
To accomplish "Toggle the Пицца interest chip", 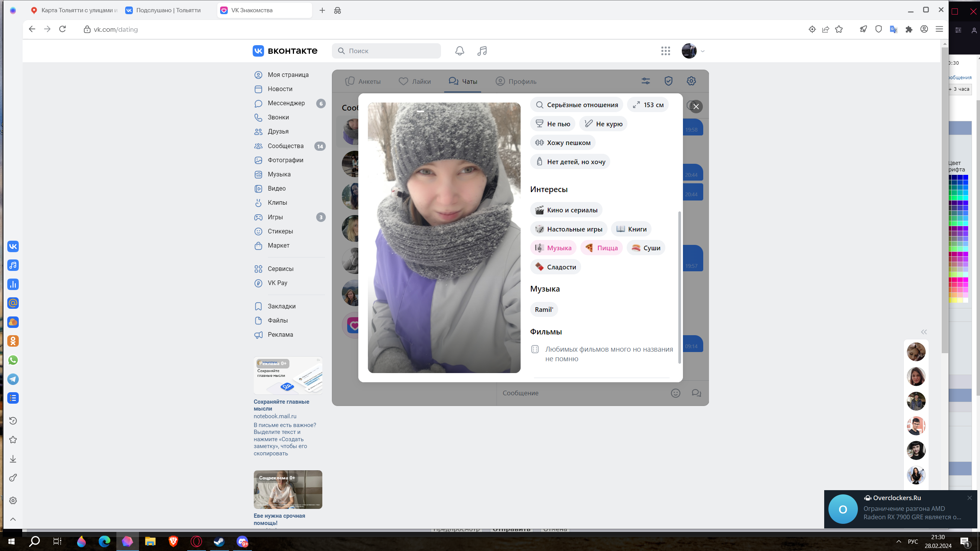I will click(601, 248).
